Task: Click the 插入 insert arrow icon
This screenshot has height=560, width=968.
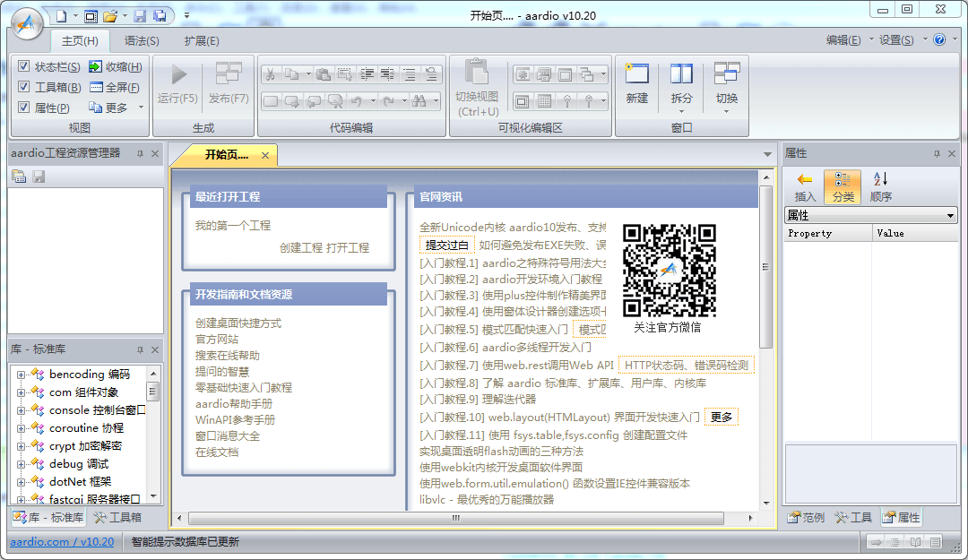Action: (805, 179)
